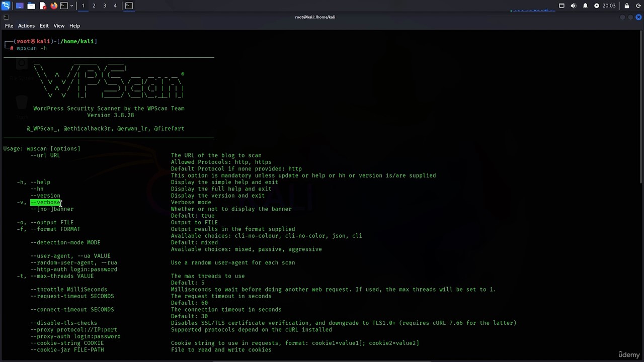
Task: Click the '--detection-mode MODE' option
Action: coord(65,243)
